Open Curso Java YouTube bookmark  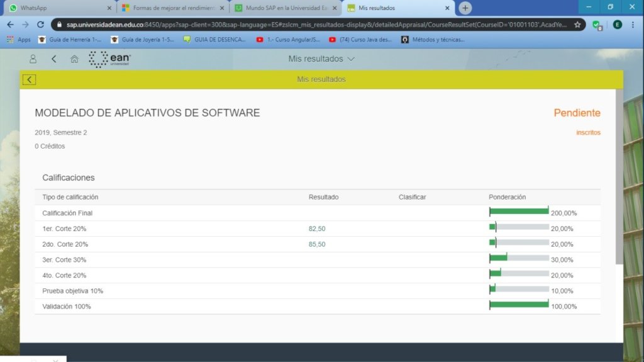(360, 40)
